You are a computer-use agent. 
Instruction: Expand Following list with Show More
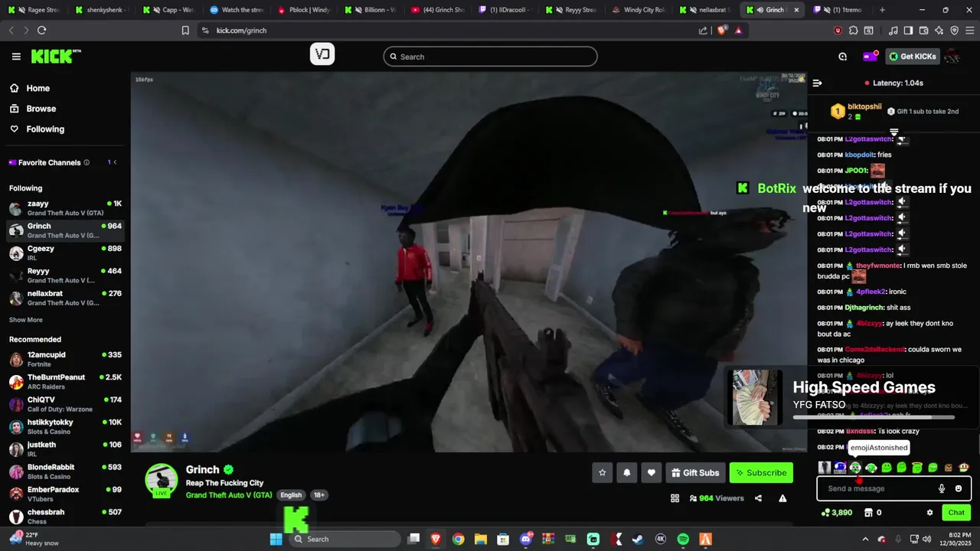(26, 320)
